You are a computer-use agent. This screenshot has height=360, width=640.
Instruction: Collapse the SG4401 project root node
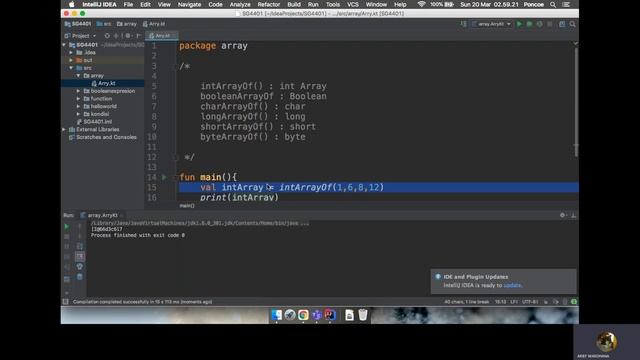pos(64,44)
